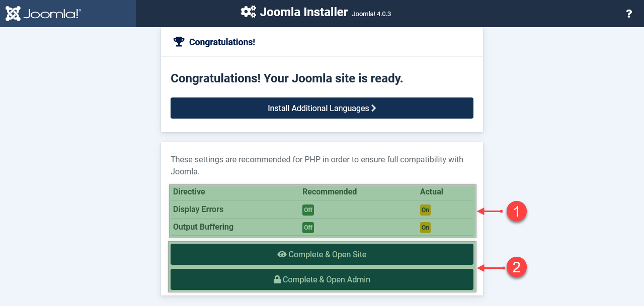Click the Directive column header

click(189, 191)
